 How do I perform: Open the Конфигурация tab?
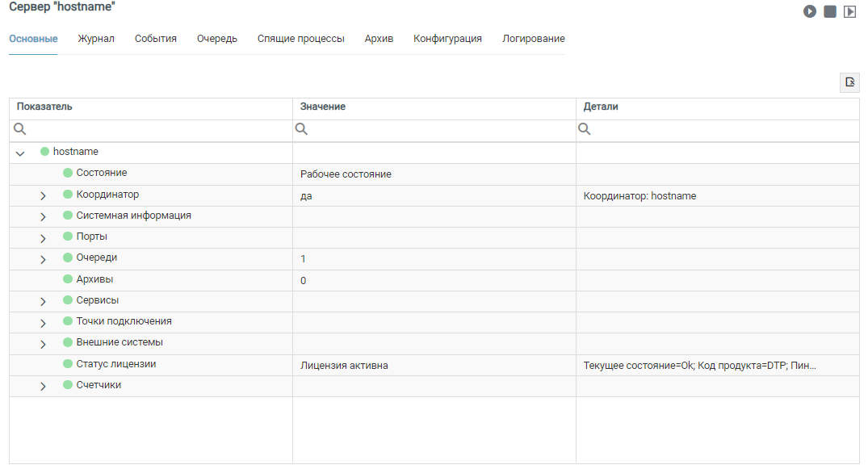pos(447,38)
